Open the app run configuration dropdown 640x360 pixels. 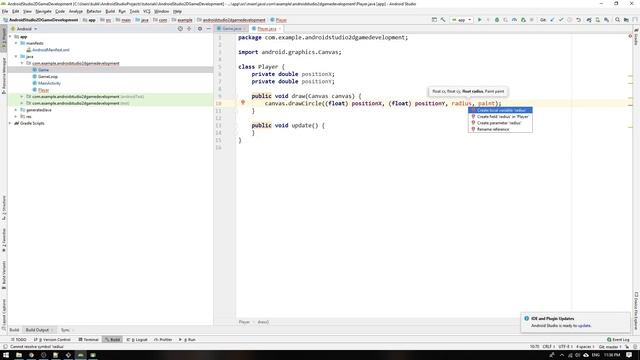pyautogui.click(x=462, y=20)
